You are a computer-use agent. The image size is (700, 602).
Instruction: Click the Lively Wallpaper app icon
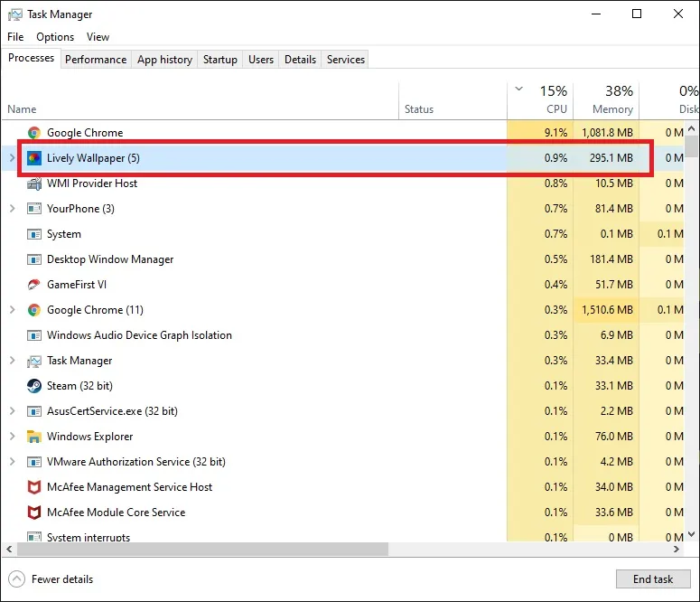click(34, 158)
